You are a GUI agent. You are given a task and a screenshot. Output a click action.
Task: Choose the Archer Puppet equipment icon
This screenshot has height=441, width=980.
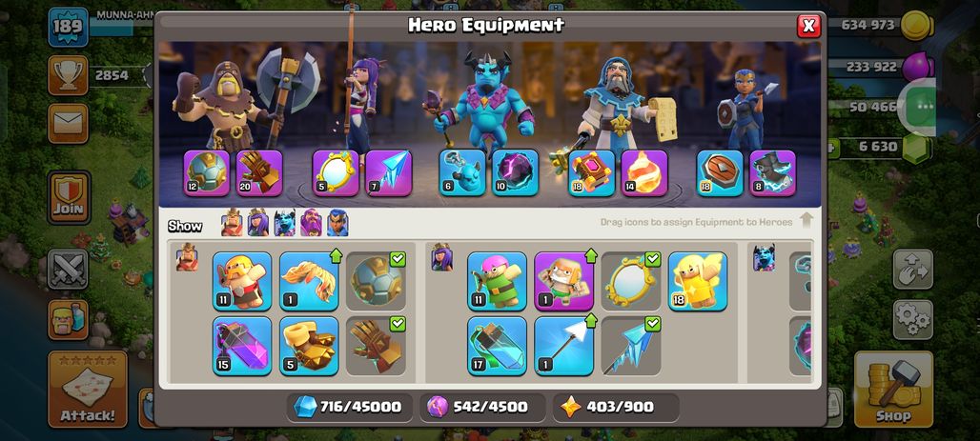[x=497, y=281]
